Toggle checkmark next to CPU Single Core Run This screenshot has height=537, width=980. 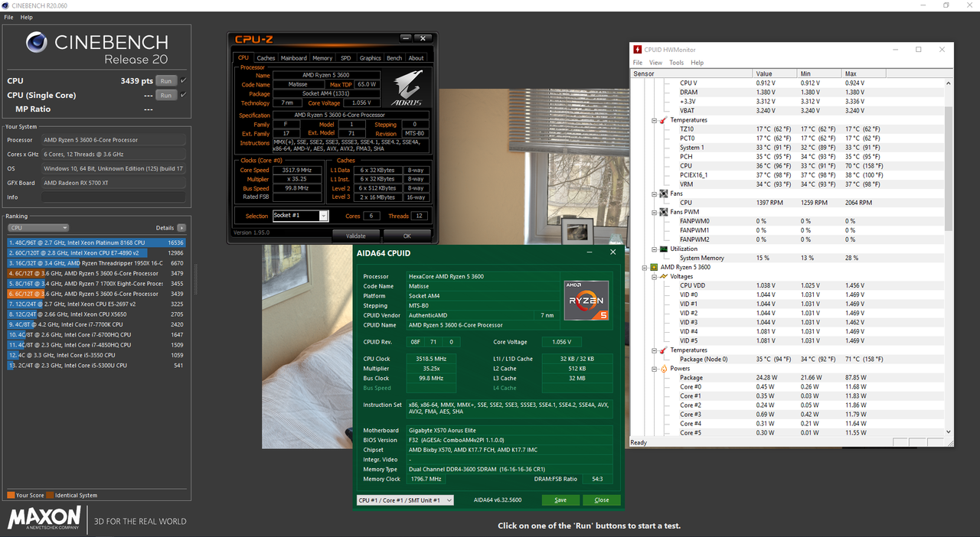(x=183, y=95)
